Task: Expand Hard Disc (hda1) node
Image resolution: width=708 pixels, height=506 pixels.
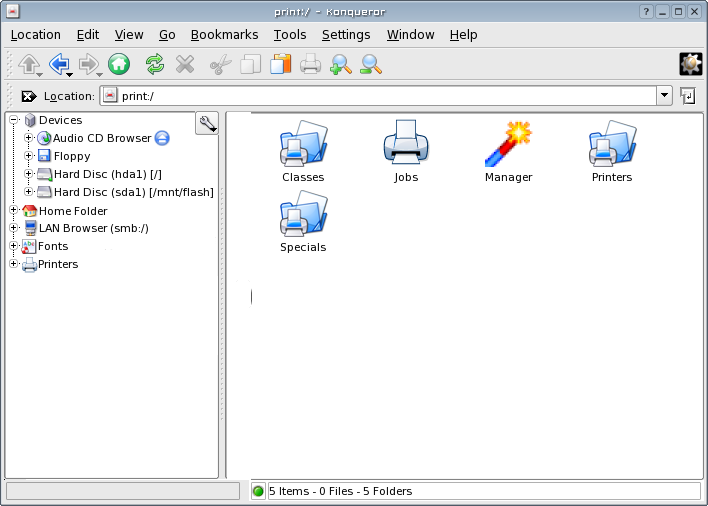Action: pyautogui.click(x=28, y=174)
